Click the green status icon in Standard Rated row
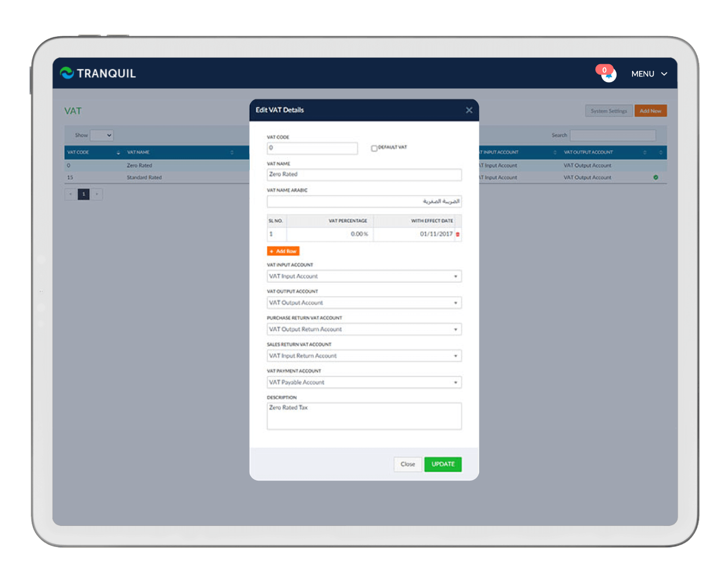728x580 pixels. [656, 178]
